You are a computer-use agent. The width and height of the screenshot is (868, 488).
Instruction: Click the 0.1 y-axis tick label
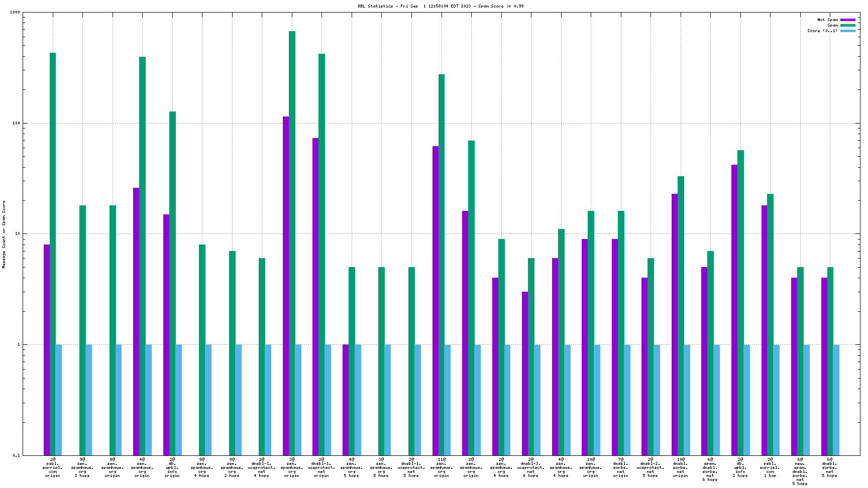pos(16,455)
